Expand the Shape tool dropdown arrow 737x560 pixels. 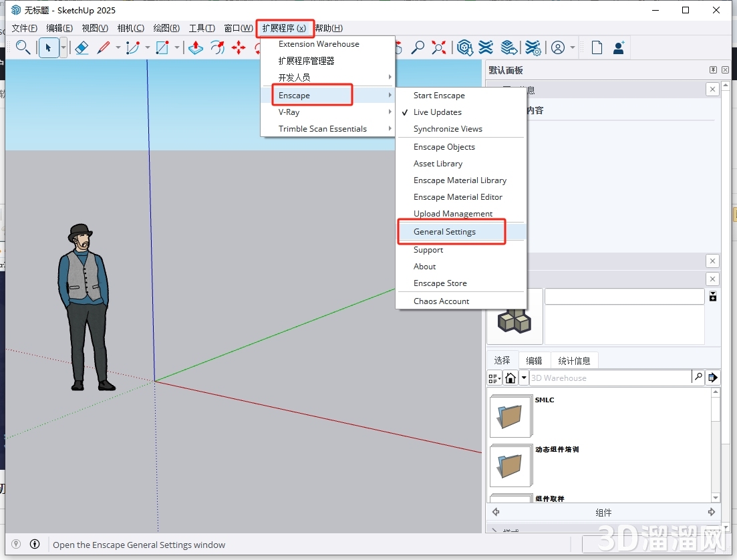click(176, 47)
